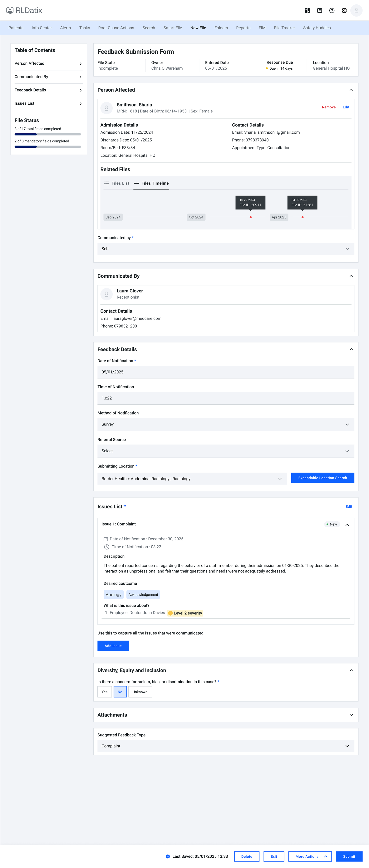Image resolution: width=369 pixels, height=868 pixels.
Task: Open the Referral Source dropdown
Action: click(226, 451)
